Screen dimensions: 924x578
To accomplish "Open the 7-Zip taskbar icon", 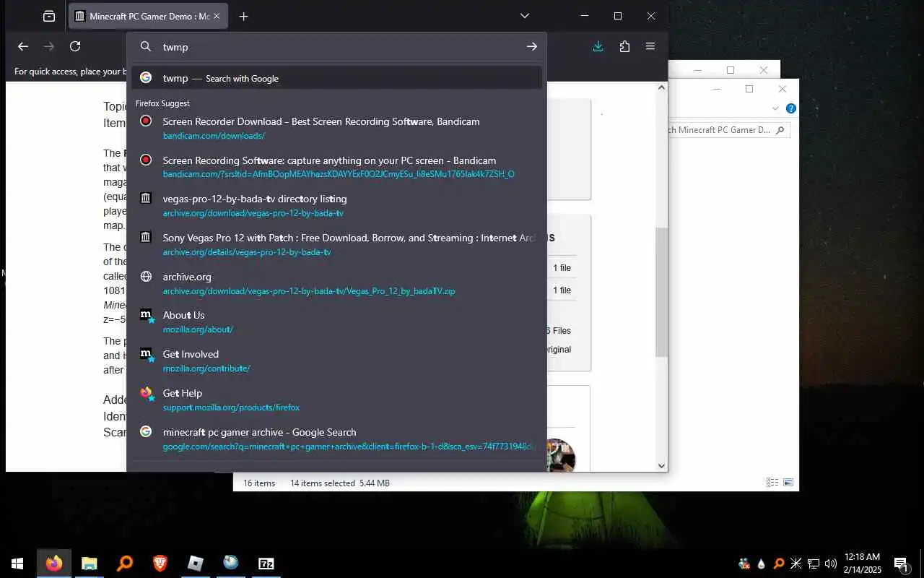I will coord(266,564).
